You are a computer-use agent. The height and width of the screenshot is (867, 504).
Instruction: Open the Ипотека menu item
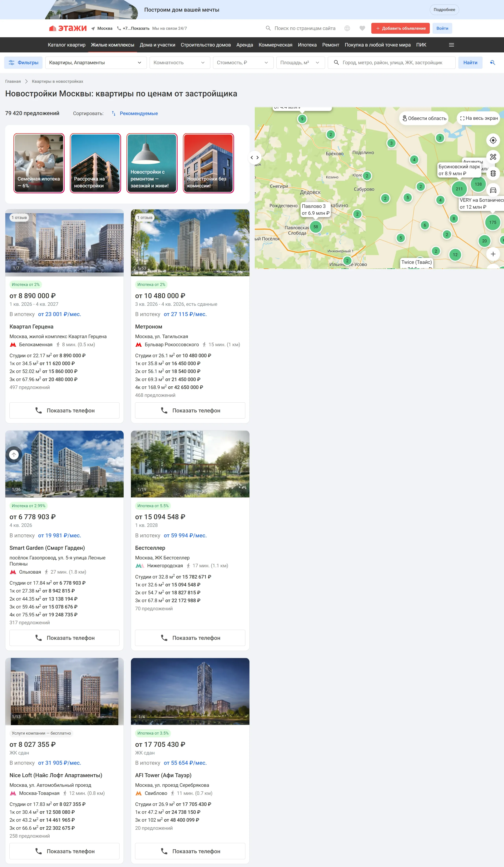(307, 45)
